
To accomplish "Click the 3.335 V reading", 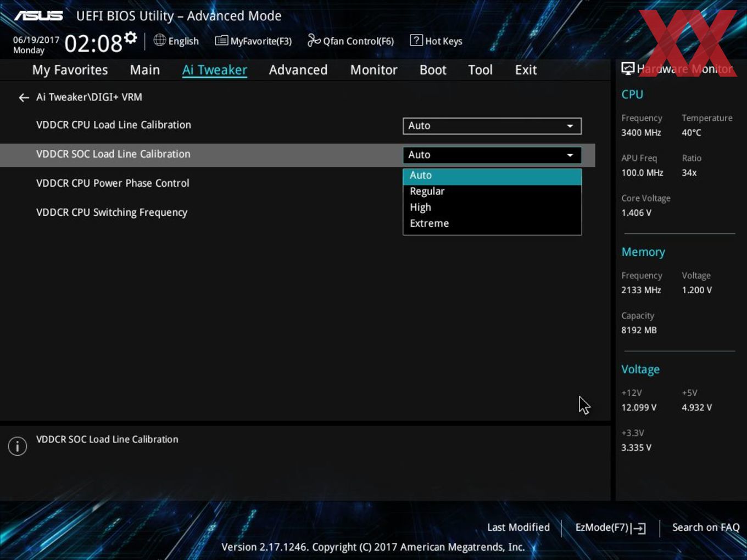I will [x=636, y=447].
